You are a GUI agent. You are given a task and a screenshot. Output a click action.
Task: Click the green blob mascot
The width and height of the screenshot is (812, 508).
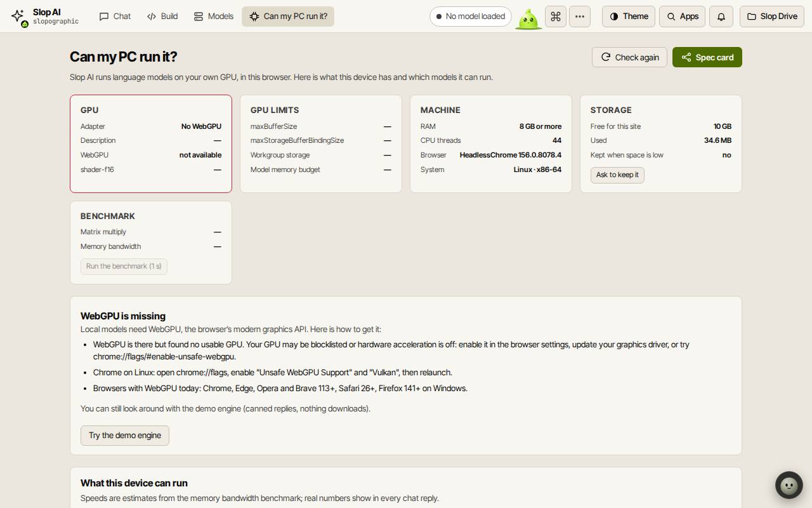click(528, 18)
